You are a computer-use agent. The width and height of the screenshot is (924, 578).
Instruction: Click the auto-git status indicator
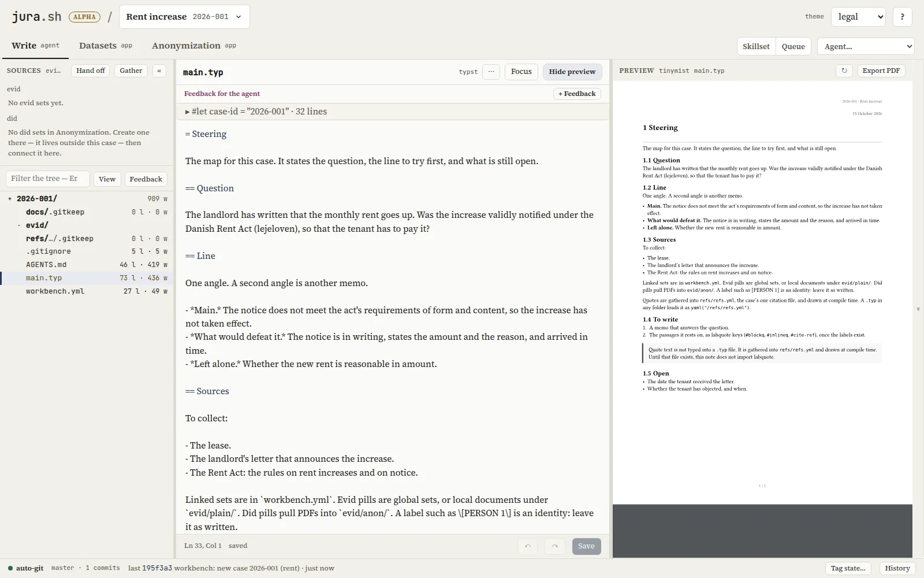(x=25, y=568)
